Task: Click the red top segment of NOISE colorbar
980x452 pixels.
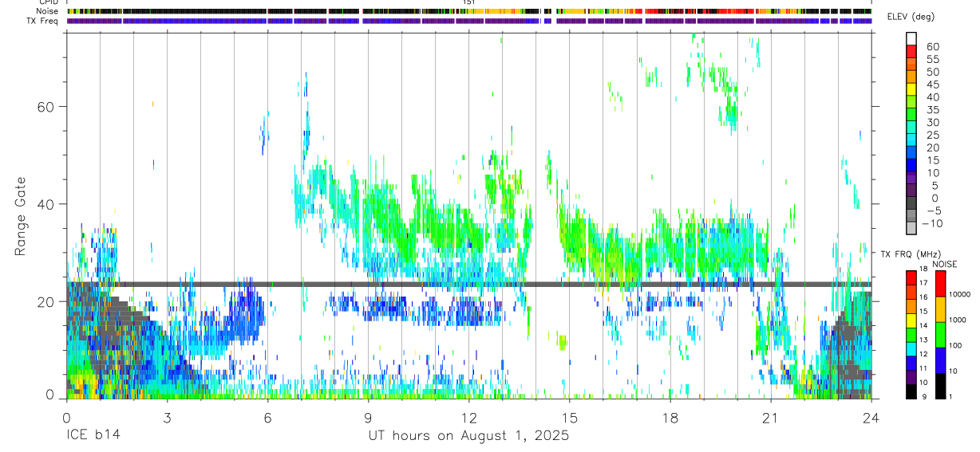Action: [939, 283]
